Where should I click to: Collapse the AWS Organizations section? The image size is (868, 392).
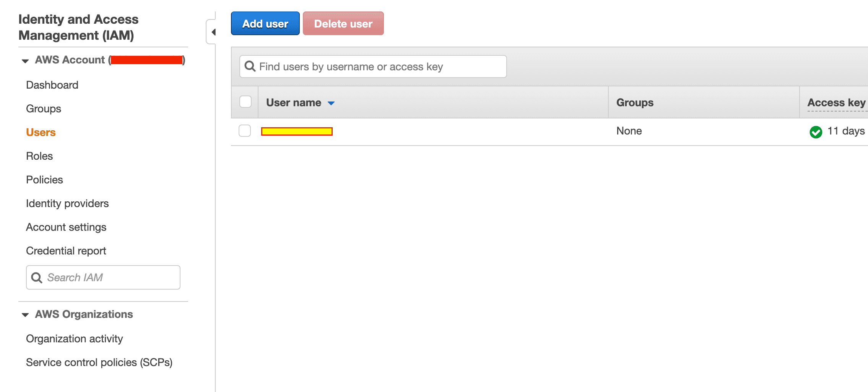[x=25, y=315]
